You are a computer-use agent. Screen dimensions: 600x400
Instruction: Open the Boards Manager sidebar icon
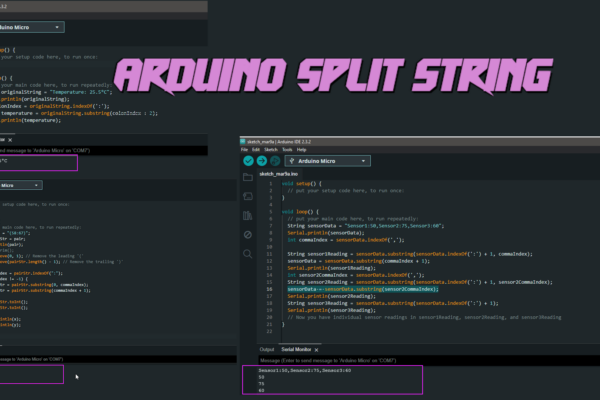[248, 196]
